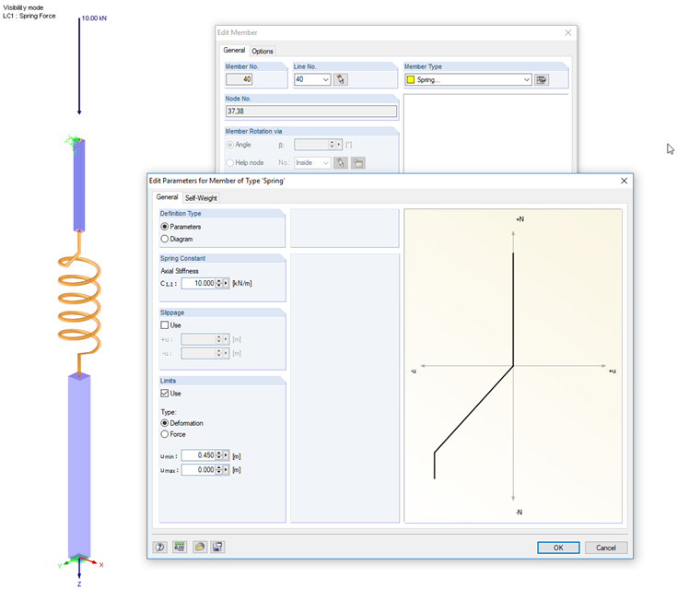Screen dimensions: 700x601
Task: Open the arrow menu beside the slippage +u field
Action: point(226,339)
